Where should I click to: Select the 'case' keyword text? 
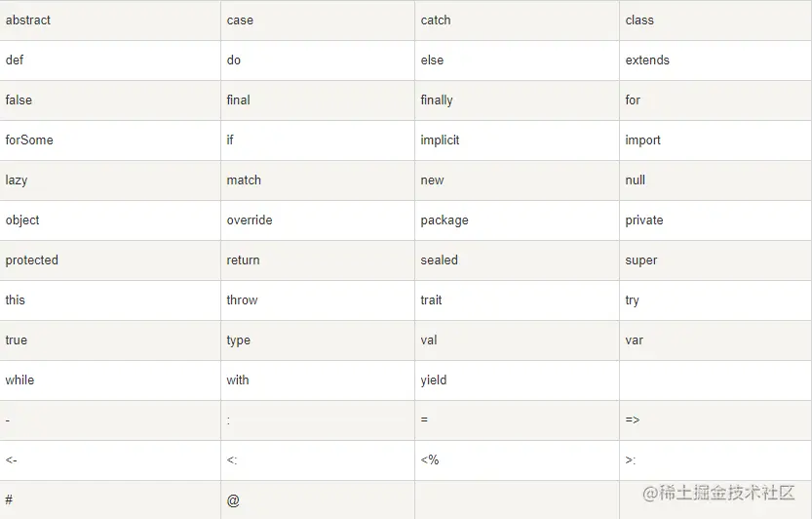click(240, 20)
